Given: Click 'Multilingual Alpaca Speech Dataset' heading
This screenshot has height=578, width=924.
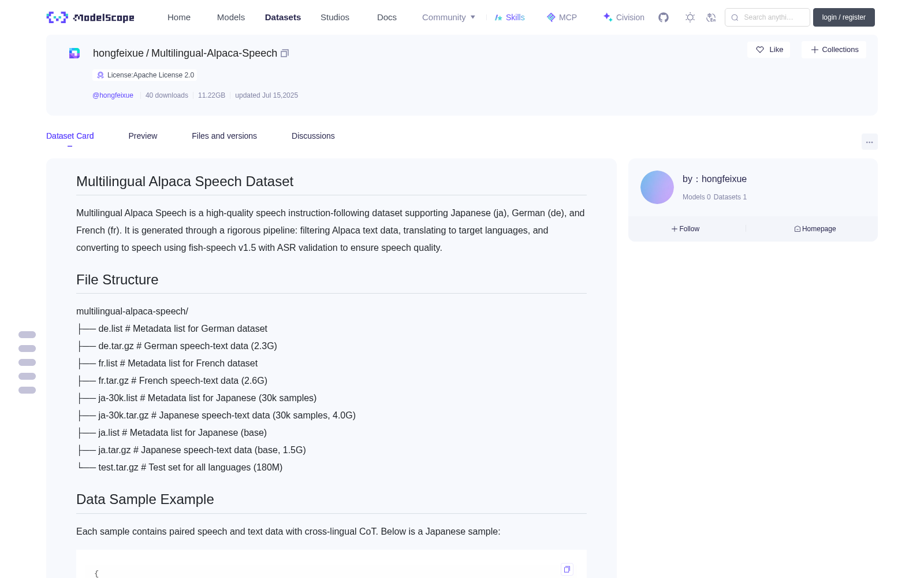Looking at the screenshot, I should coord(185,181).
